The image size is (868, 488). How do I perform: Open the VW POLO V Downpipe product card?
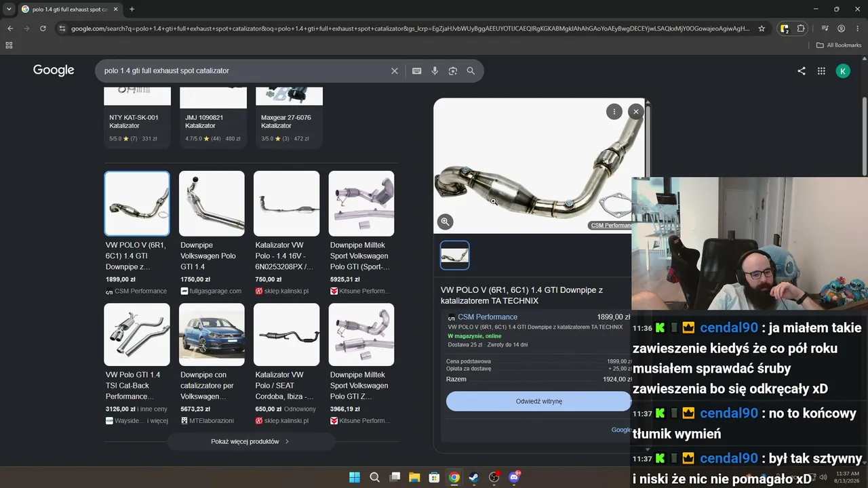coord(137,233)
